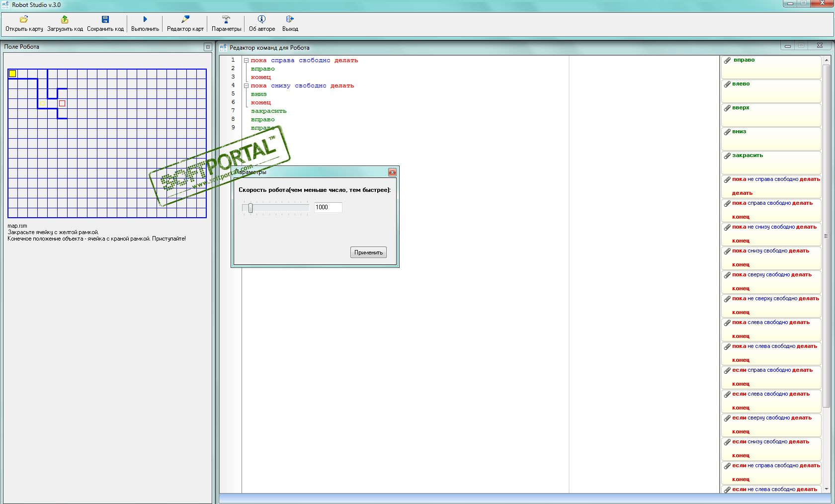Apply the speed setting with 'Применить'

368,252
